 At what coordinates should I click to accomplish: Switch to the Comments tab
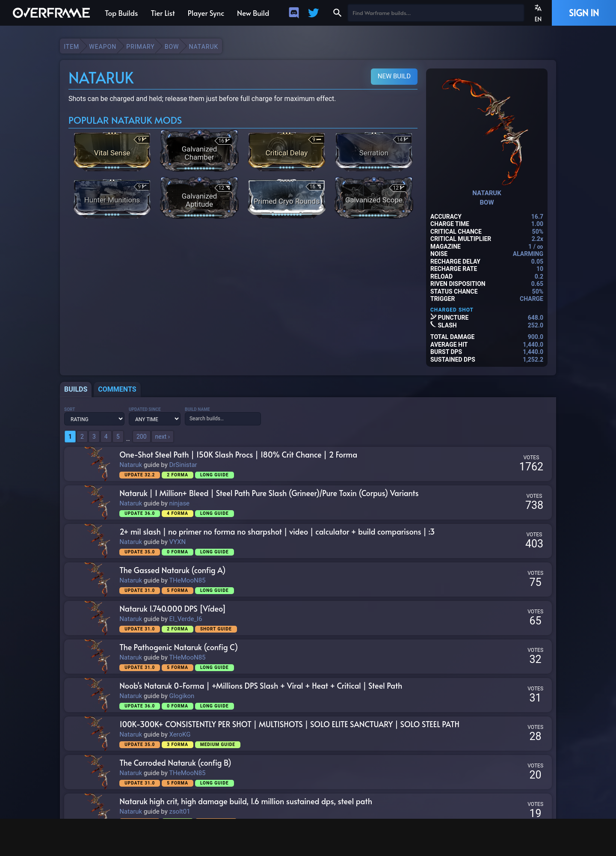[x=117, y=389]
